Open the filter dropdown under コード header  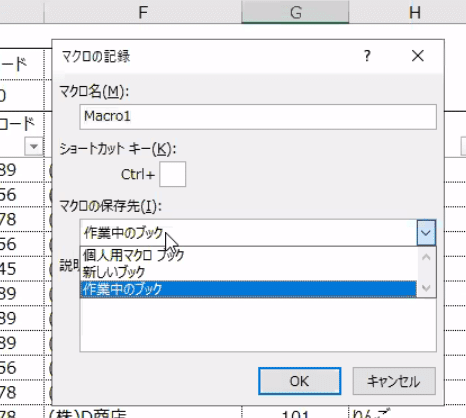pos(34,146)
